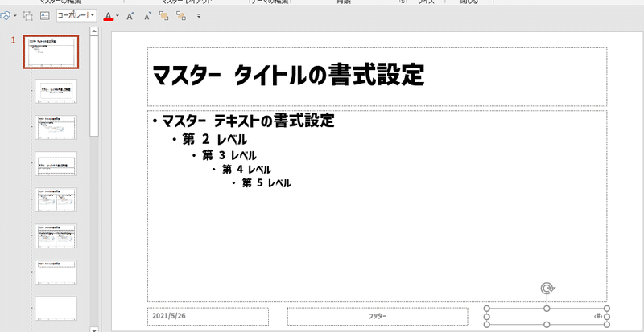Click top-left resize handle of slide number box
The width and height of the screenshot is (644, 332).
[487, 309]
